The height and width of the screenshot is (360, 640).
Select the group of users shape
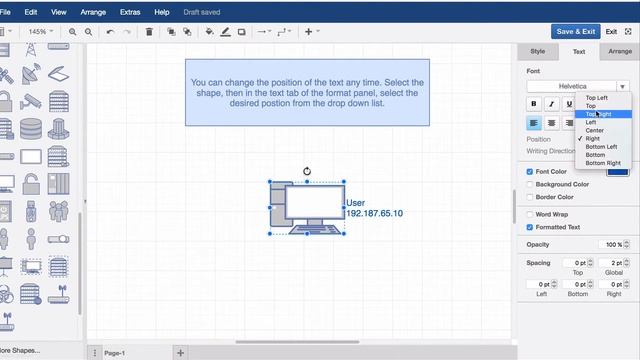[x=58, y=211]
